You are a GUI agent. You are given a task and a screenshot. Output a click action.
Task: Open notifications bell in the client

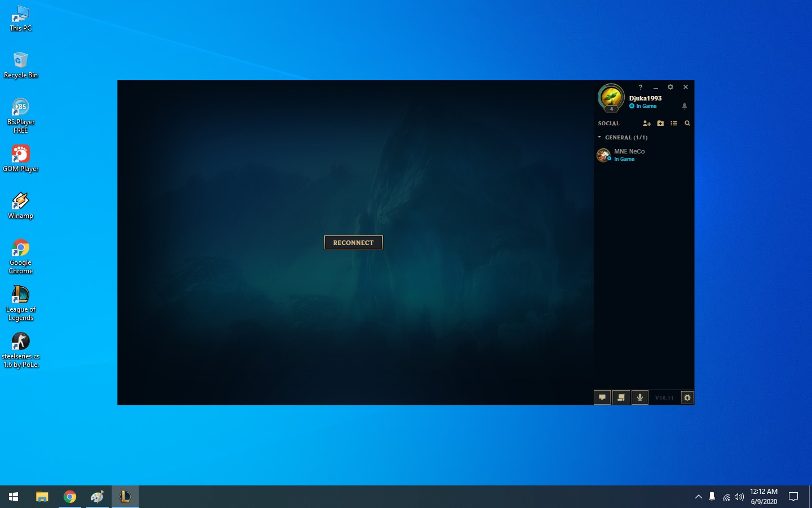[x=685, y=106]
